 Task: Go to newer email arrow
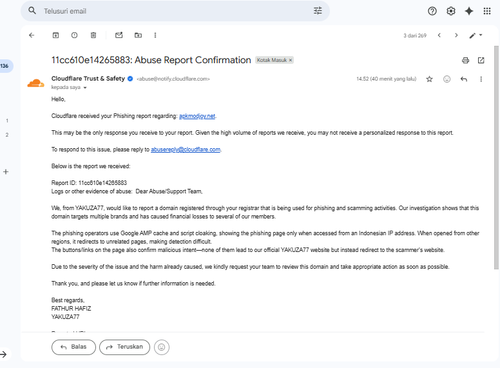pyautogui.click(x=439, y=35)
